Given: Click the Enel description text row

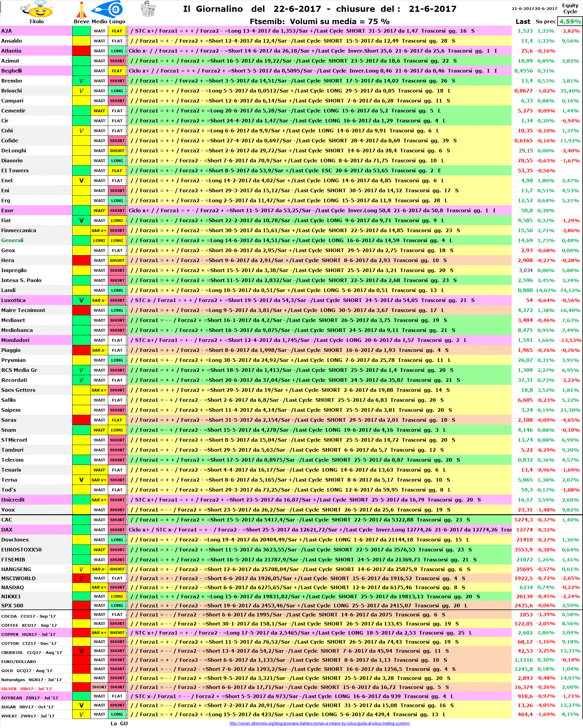Looking at the screenshot, I should click(319, 180).
